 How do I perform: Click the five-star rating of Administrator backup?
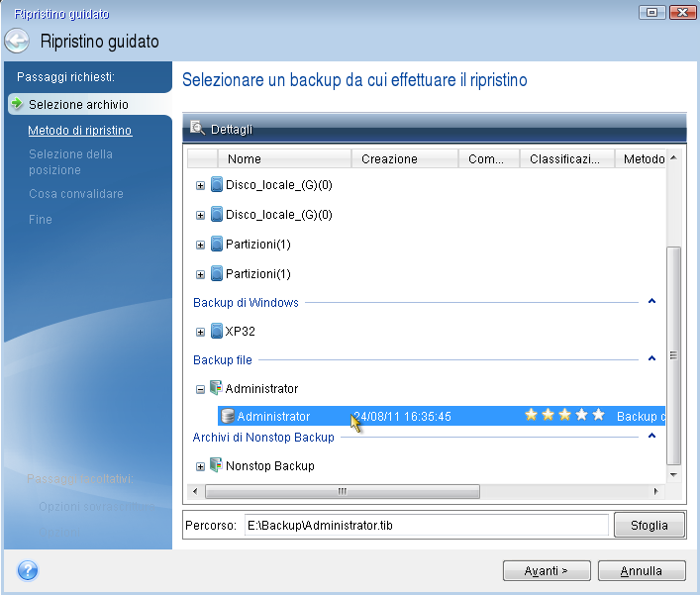pos(564,417)
